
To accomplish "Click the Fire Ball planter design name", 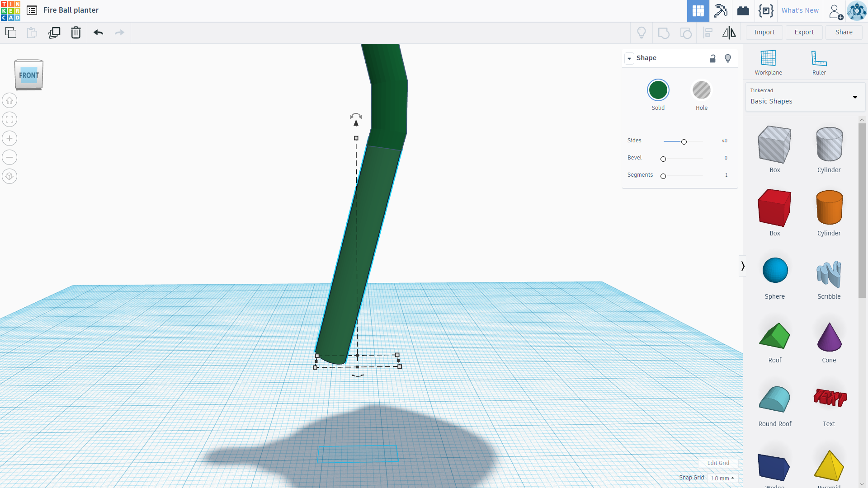I will click(x=71, y=10).
